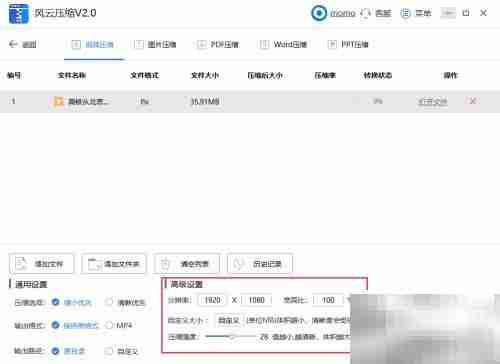
Task: Click the 压缩后大小 column header
Action: (x=265, y=75)
